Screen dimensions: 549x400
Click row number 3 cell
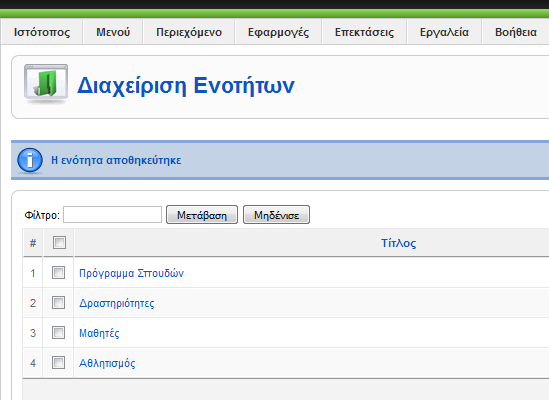(33, 333)
